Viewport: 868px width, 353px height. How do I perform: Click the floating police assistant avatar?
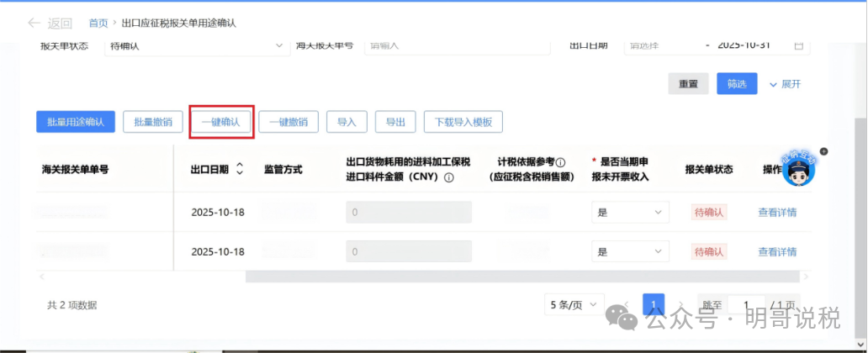tap(798, 171)
